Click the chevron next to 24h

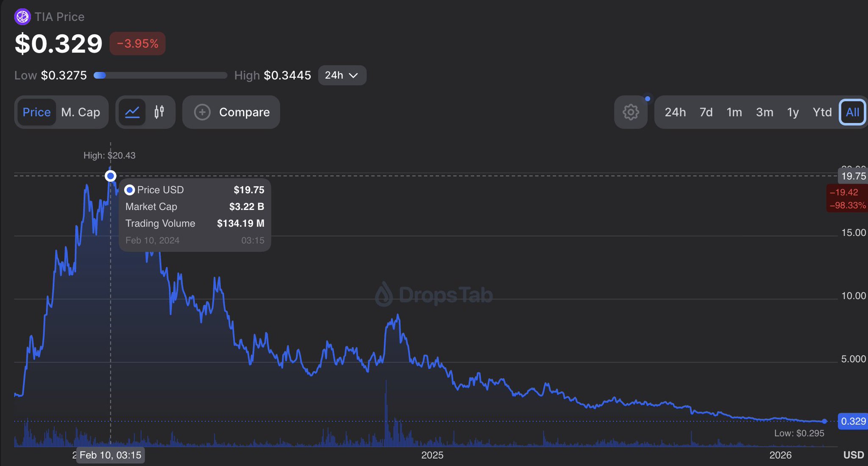click(x=353, y=75)
